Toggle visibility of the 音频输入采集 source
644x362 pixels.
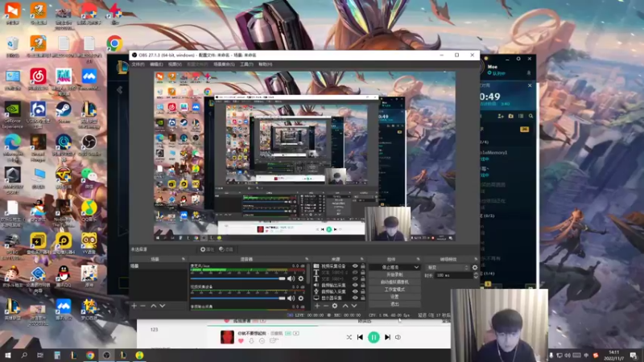coord(355,291)
